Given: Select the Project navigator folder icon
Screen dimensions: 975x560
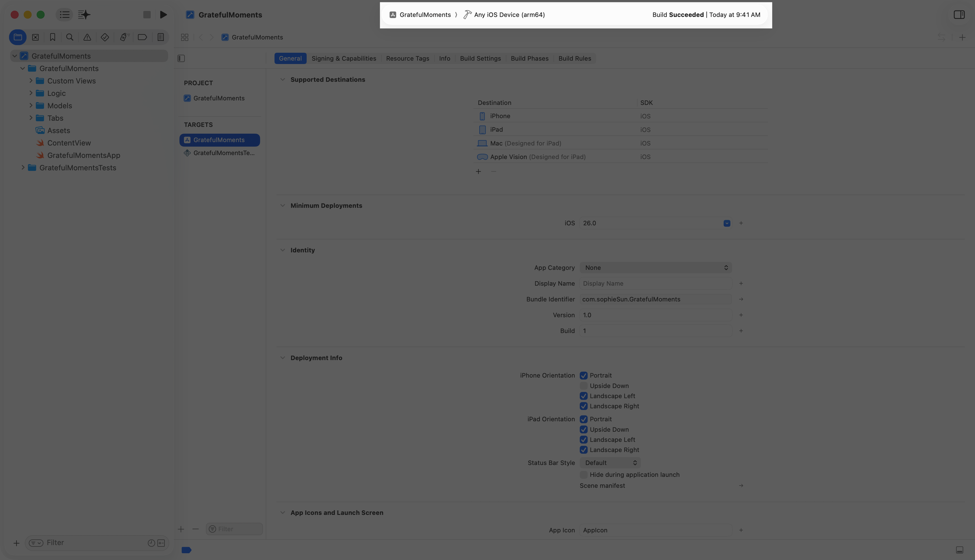Looking at the screenshot, I should tap(18, 37).
